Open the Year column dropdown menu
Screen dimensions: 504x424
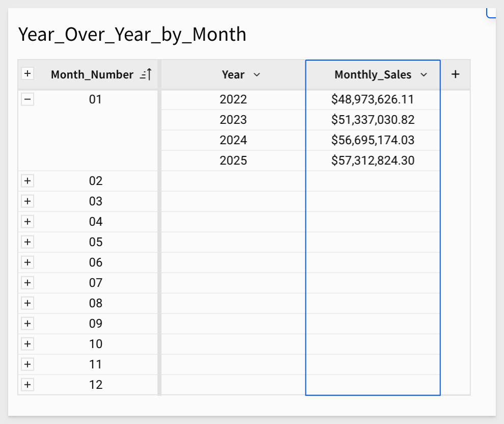click(x=257, y=75)
